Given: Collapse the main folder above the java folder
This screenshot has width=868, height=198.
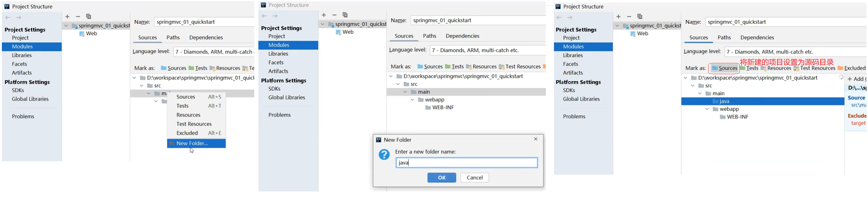Looking at the screenshot, I should pos(700,94).
